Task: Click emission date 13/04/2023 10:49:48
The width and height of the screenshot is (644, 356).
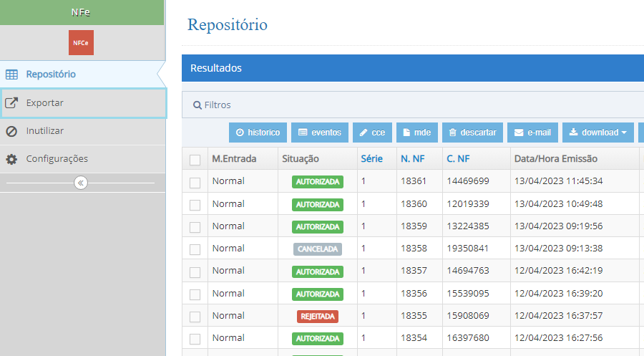Action: tap(559, 204)
